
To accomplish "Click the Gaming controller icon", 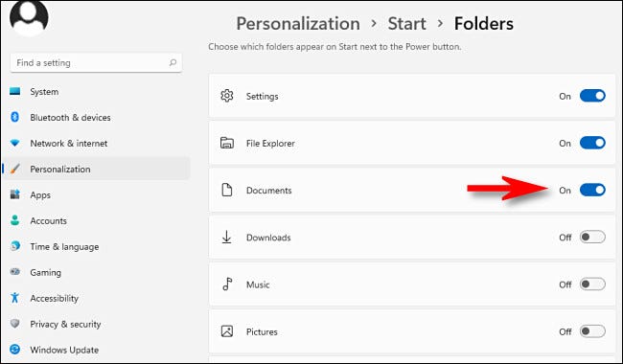I will pos(14,272).
